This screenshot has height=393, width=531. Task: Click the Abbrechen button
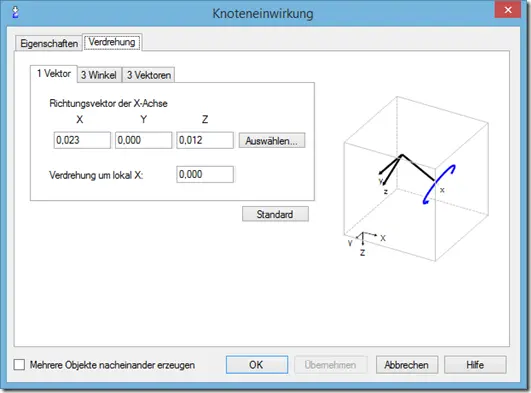pyautogui.click(x=407, y=365)
